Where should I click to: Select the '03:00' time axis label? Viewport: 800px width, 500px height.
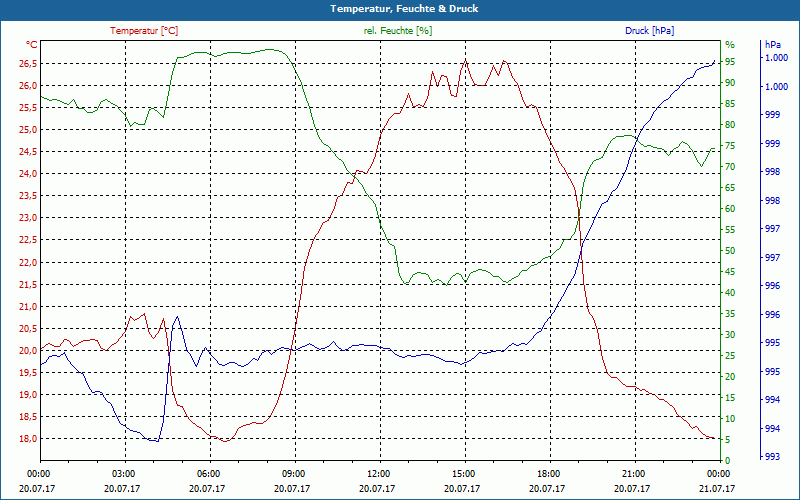click(x=125, y=473)
